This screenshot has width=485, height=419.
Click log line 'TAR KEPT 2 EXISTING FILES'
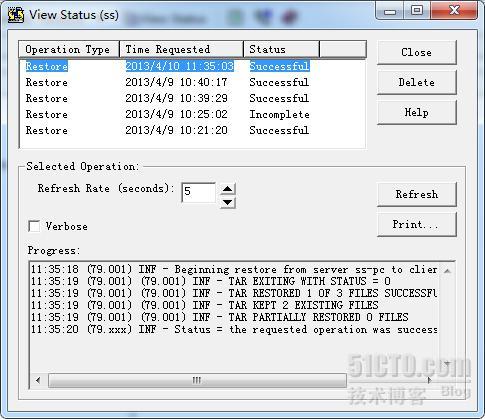[204, 305]
